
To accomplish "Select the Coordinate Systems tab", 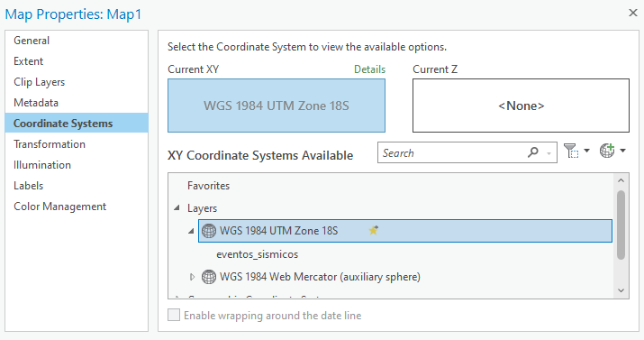I will click(77, 123).
